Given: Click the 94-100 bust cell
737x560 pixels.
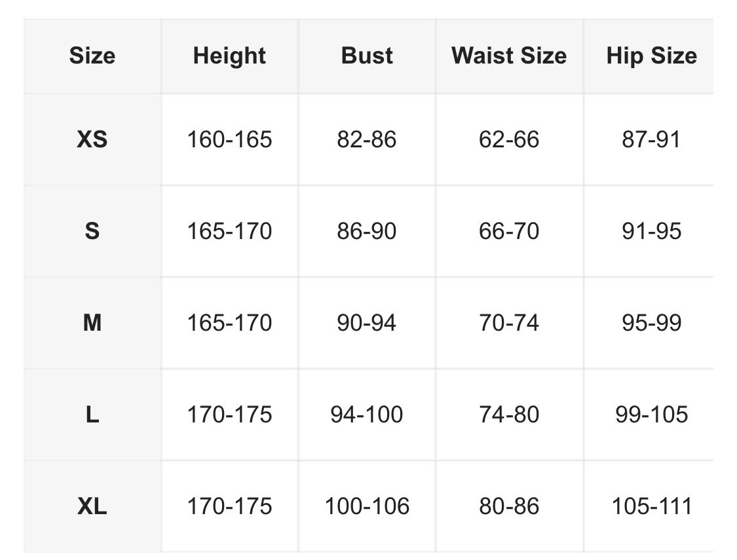Looking at the screenshot, I should (367, 415).
